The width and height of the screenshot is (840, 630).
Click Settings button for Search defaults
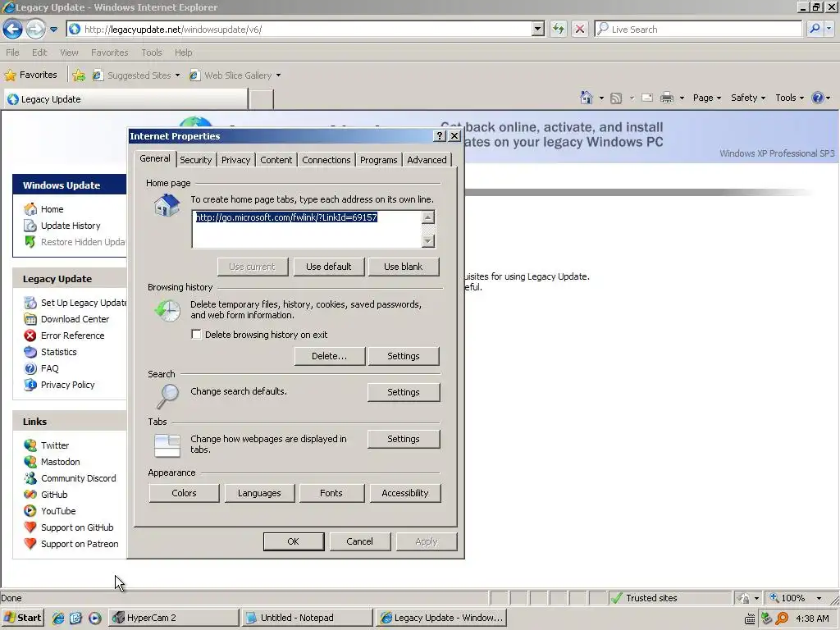404,392
